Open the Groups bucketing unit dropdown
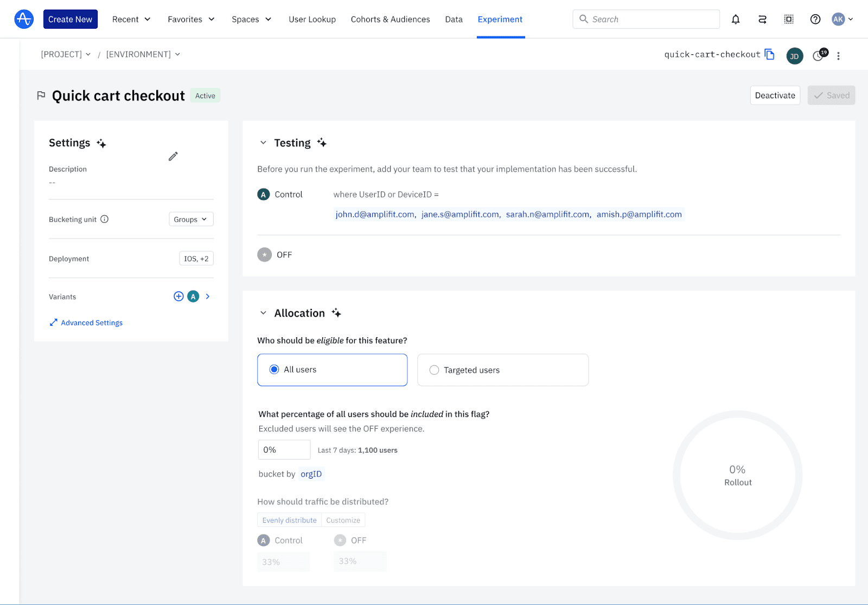 [x=191, y=220]
